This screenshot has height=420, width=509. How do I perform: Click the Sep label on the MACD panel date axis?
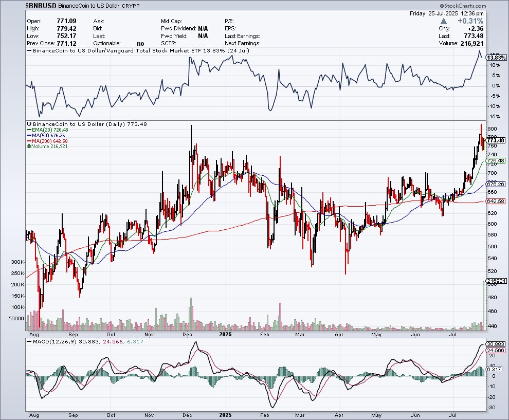(73, 415)
